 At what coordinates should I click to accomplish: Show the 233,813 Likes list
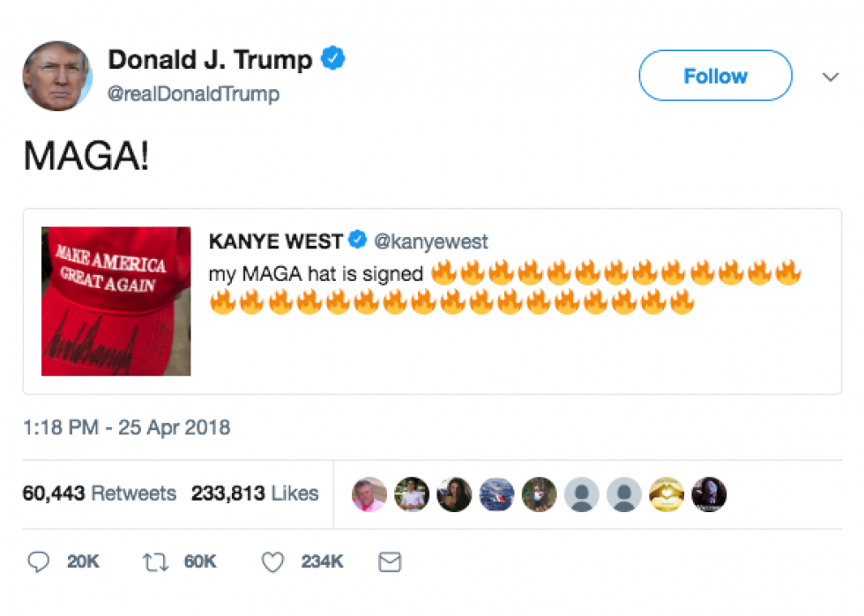(x=255, y=494)
